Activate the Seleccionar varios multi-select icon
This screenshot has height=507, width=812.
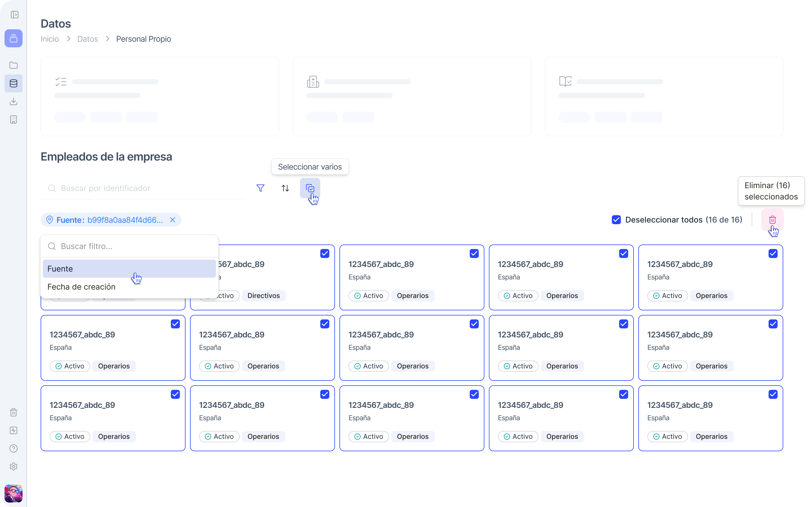tap(310, 188)
